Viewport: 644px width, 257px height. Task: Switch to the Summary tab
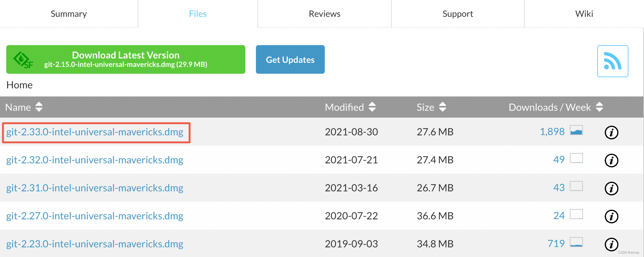(69, 14)
